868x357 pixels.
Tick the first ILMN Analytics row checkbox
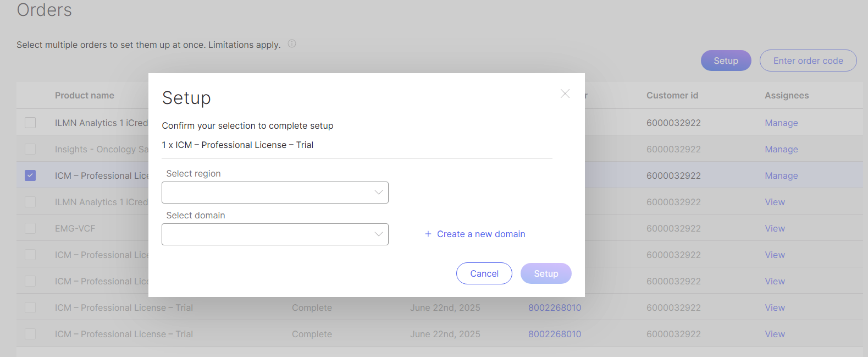[30, 123]
